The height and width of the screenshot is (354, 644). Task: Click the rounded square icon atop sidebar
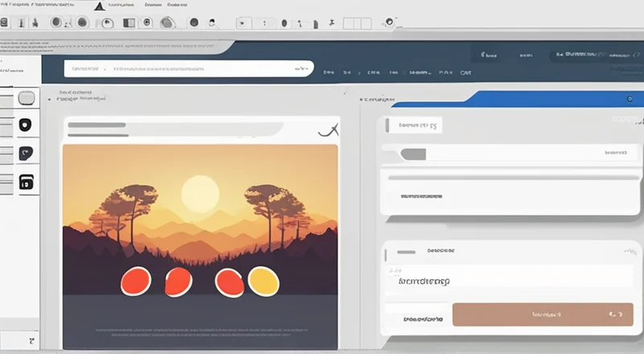tap(27, 98)
